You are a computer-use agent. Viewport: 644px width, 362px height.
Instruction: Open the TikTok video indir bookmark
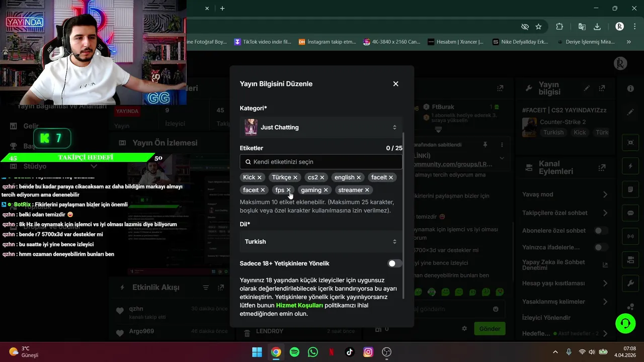pyautogui.click(x=263, y=42)
